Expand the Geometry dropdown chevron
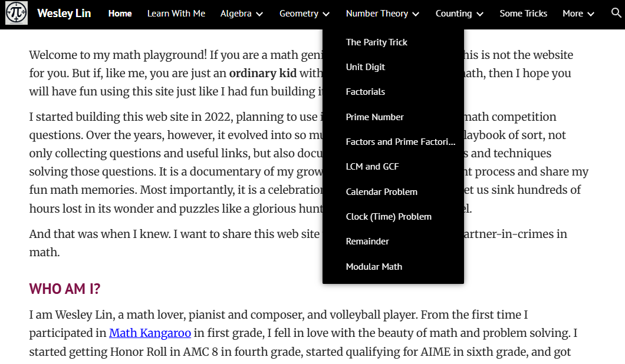 coord(326,14)
